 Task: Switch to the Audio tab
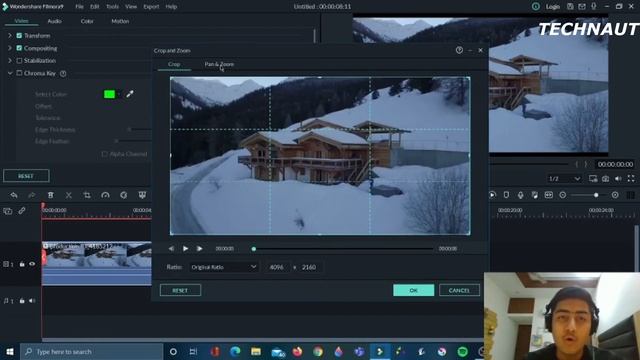pos(54,21)
